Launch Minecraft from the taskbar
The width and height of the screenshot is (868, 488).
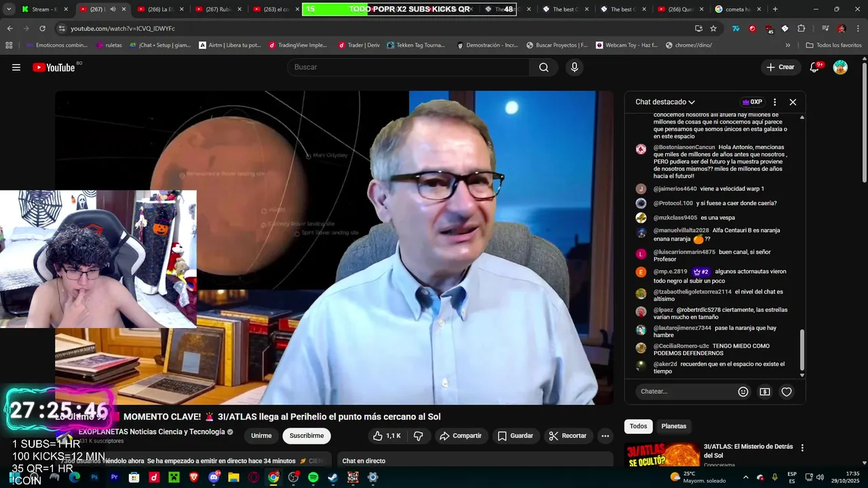tap(174, 477)
